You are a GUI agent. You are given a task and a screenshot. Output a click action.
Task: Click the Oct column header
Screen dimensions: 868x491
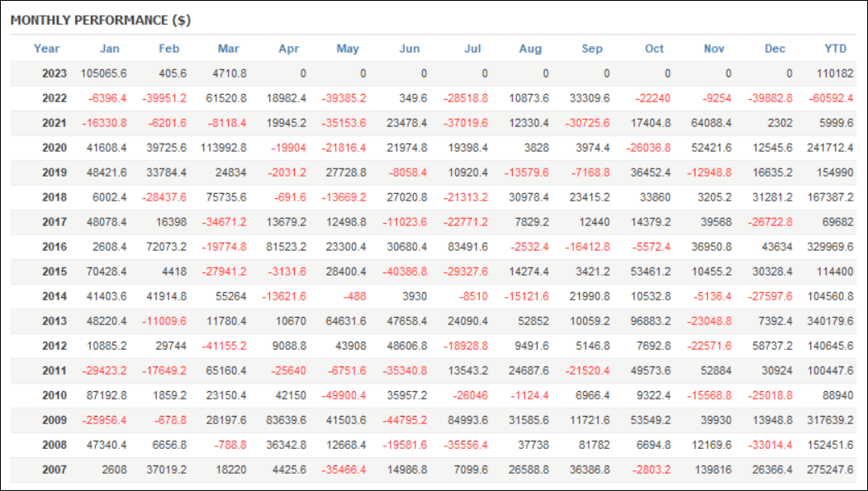pos(654,49)
